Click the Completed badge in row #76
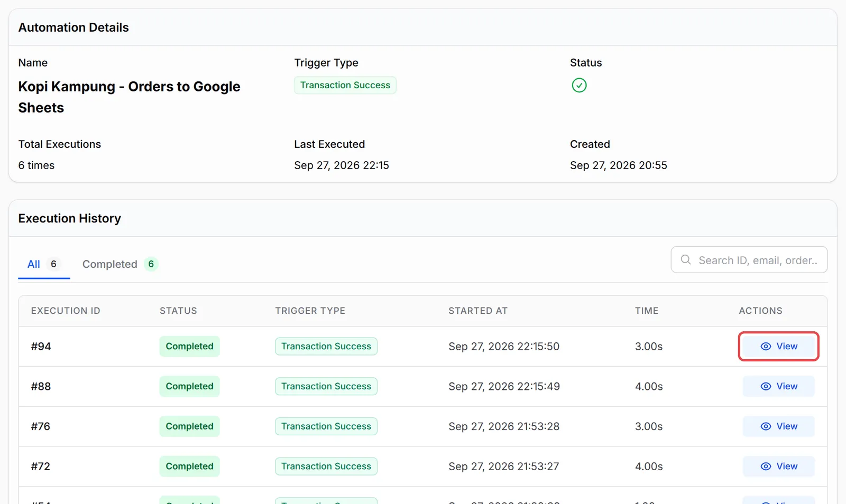Screen dimensions: 846x504 [x=189, y=426]
